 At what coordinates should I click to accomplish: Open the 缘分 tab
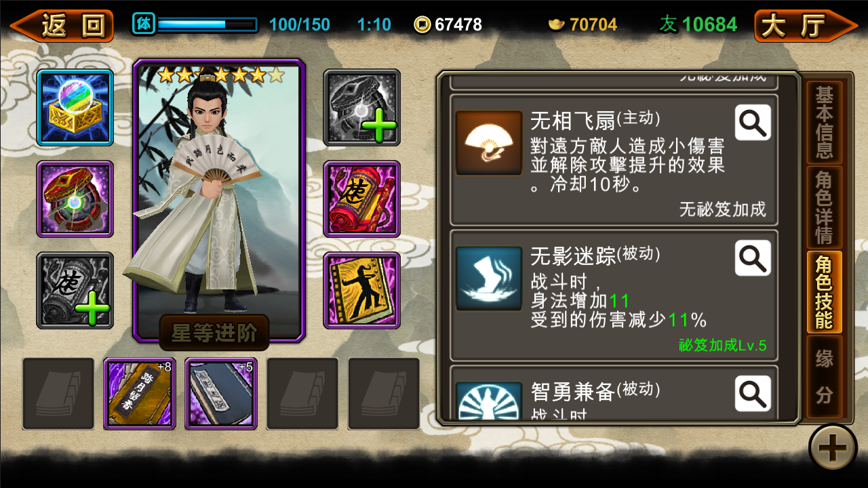(824, 377)
